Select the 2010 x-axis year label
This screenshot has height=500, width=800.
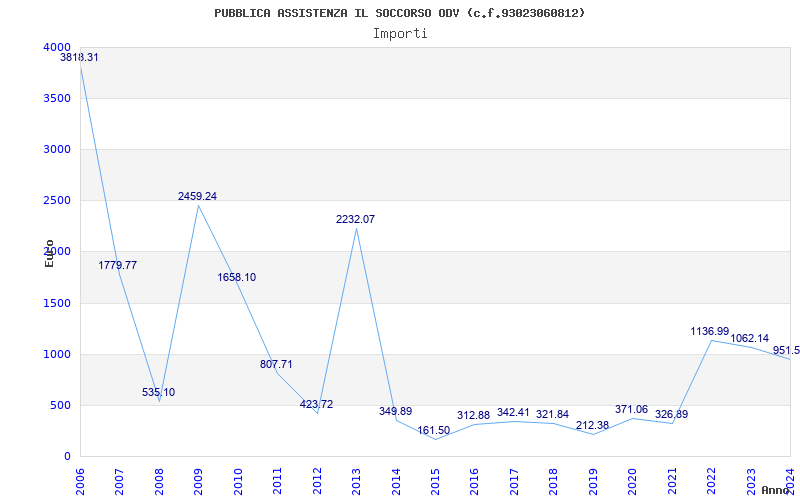pos(238,481)
